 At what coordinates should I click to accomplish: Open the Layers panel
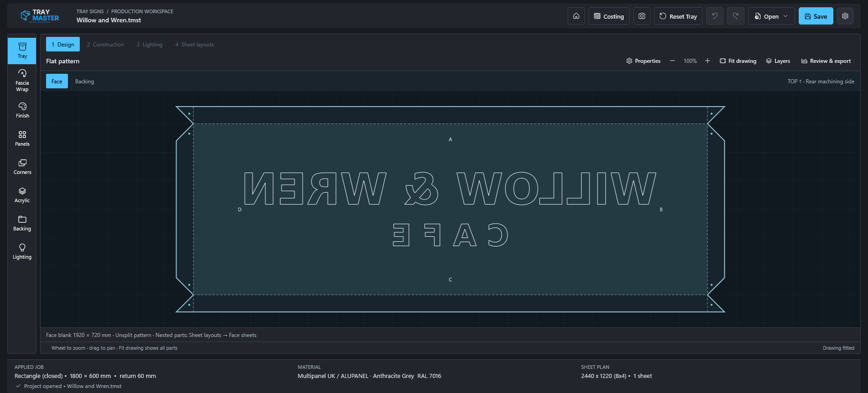point(778,61)
